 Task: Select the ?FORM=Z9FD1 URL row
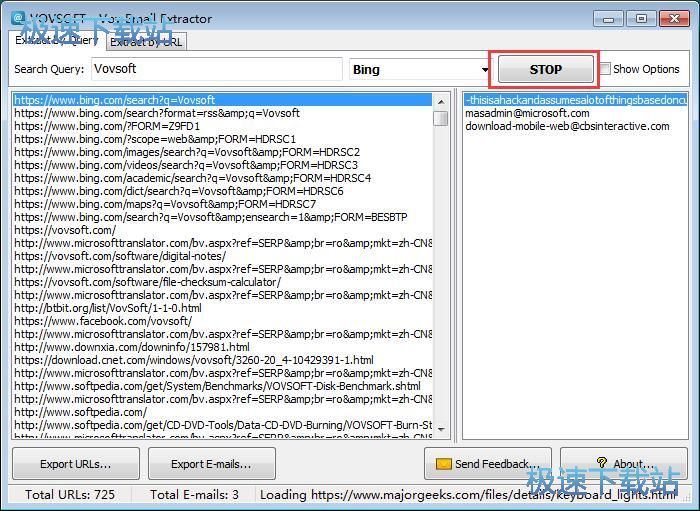(222, 126)
